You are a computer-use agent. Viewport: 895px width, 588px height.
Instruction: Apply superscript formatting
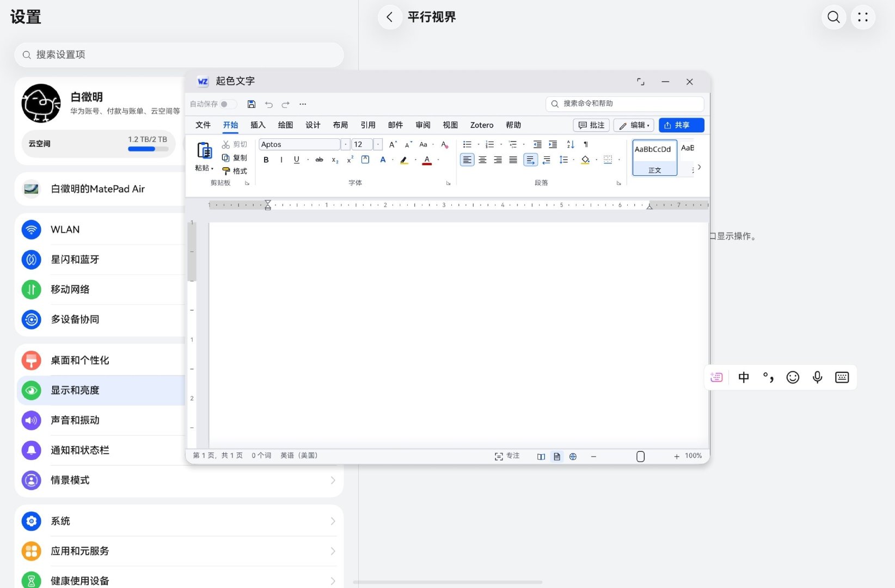point(350,160)
